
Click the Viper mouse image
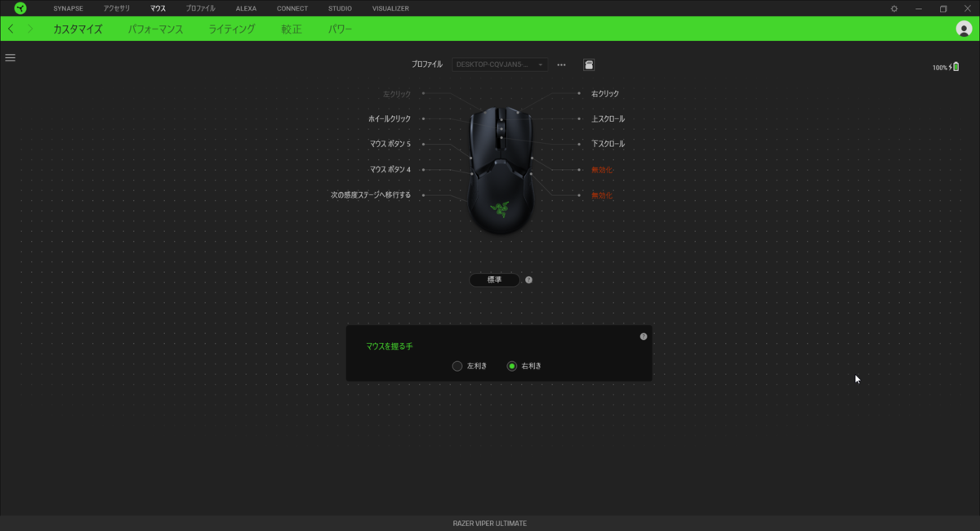501,171
